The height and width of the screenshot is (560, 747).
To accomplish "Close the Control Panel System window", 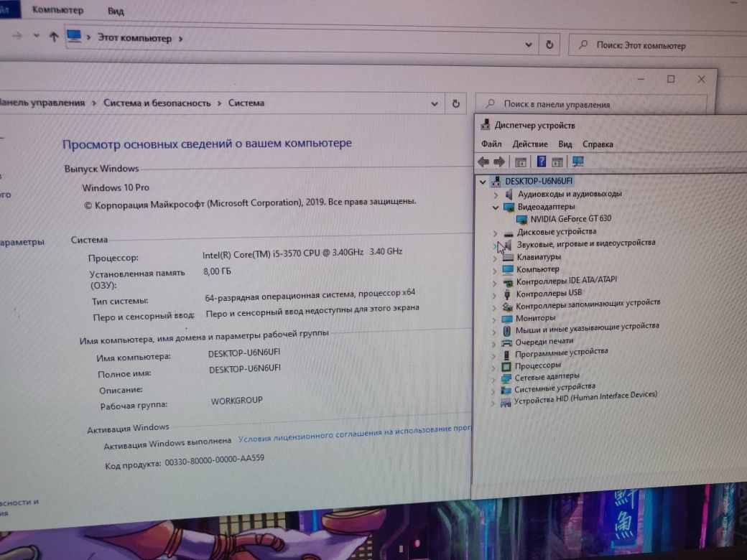I will point(701,80).
